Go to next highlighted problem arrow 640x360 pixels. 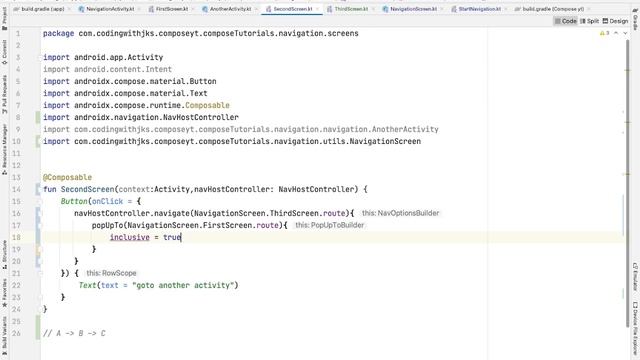pos(625,33)
